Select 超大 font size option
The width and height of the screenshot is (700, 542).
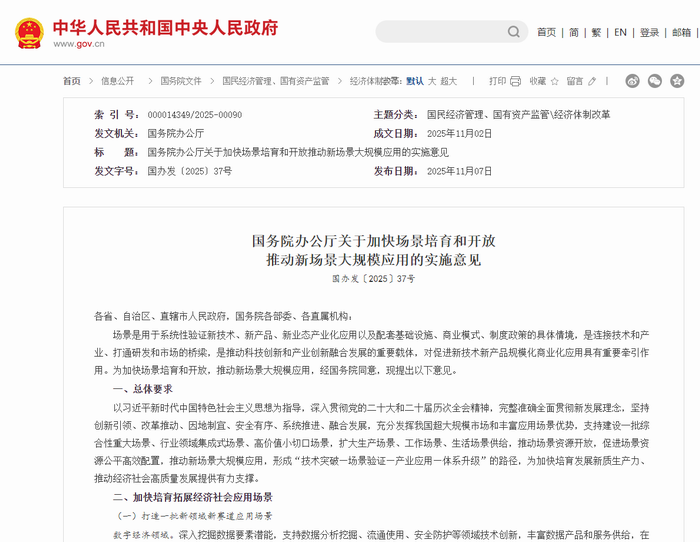point(449,81)
